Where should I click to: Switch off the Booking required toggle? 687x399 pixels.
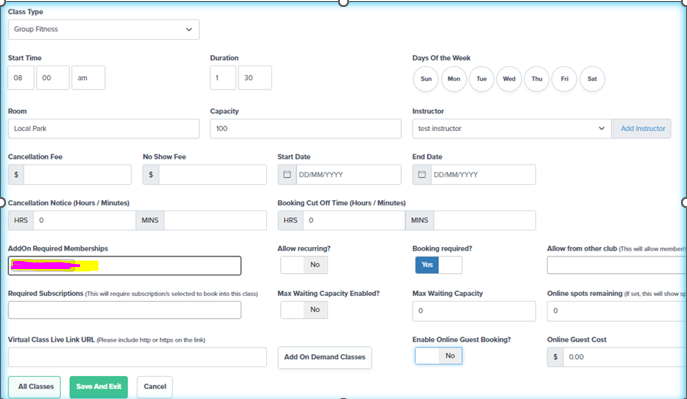tap(439, 265)
